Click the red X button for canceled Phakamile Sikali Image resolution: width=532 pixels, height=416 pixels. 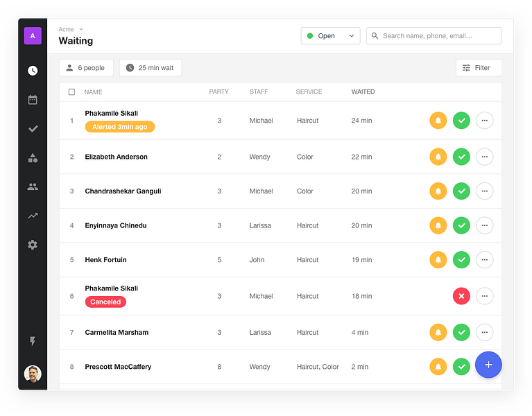coord(461,296)
